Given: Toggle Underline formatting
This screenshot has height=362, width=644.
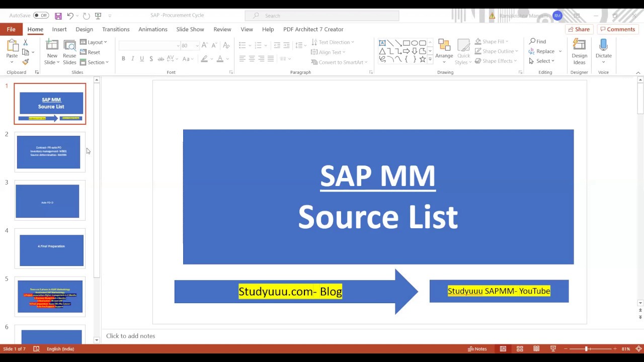Looking at the screenshot, I should (x=142, y=59).
